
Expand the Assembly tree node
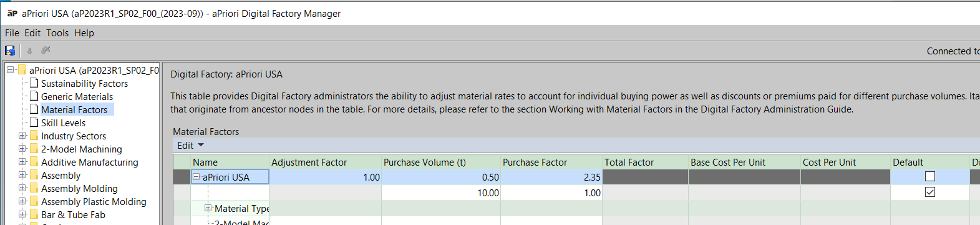(x=22, y=175)
